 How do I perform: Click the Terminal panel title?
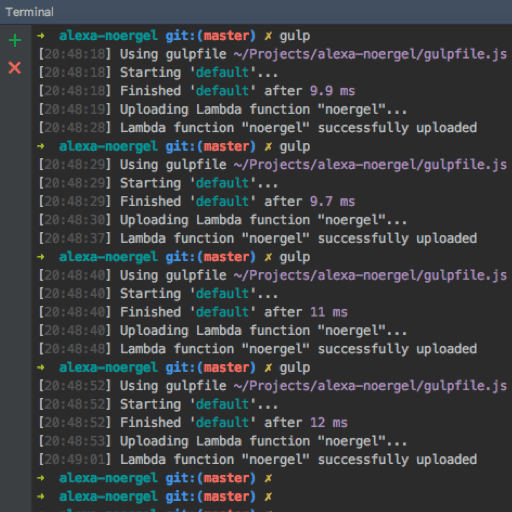(29, 12)
